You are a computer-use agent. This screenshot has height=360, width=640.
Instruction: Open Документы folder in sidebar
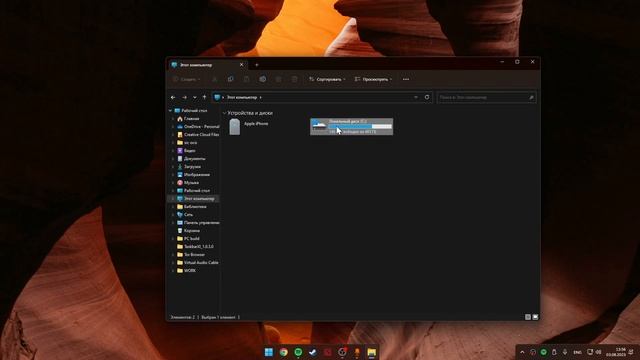pyautogui.click(x=191, y=158)
